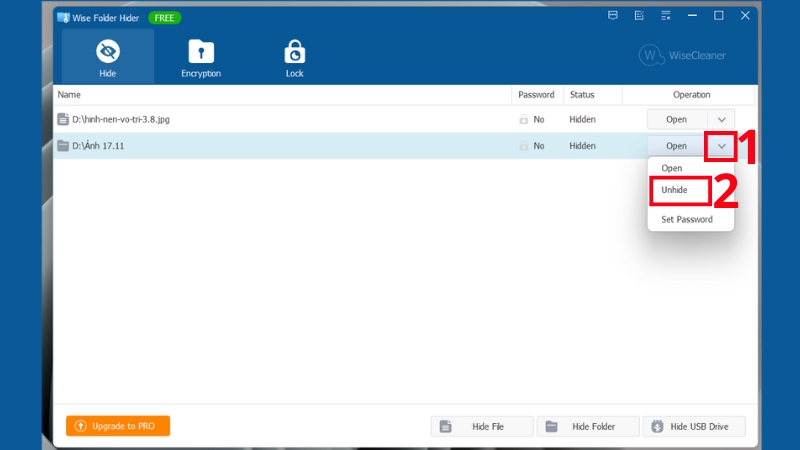Viewport: 800px width, 450px height.
Task: Choose Open from the dropdown menu
Action: 672,168
